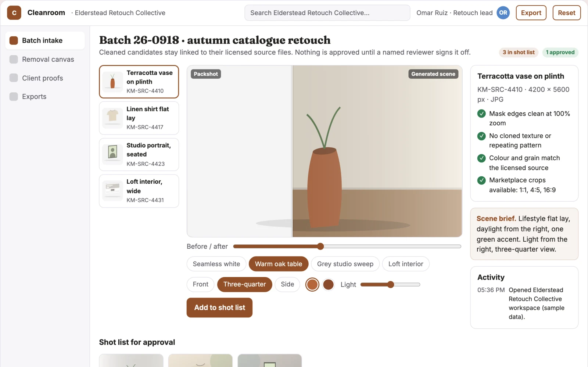
Task: Select the Terracotta vase thumbnail icon
Action: click(112, 82)
